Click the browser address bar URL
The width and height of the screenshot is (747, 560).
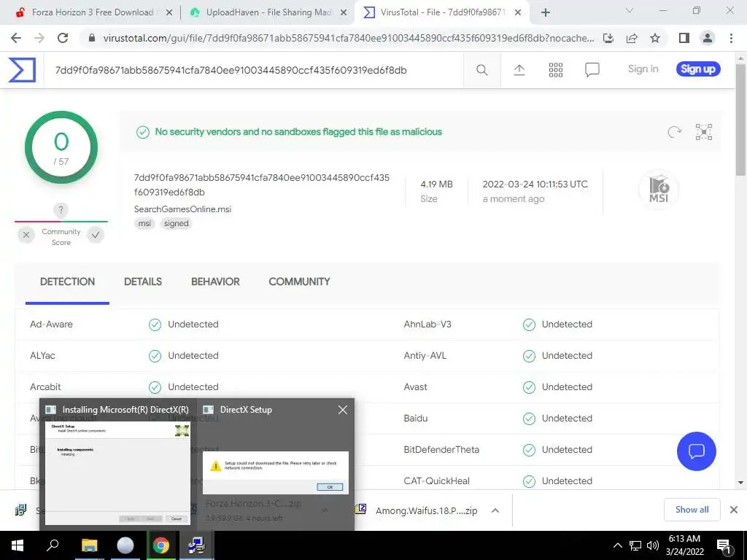[x=348, y=38]
